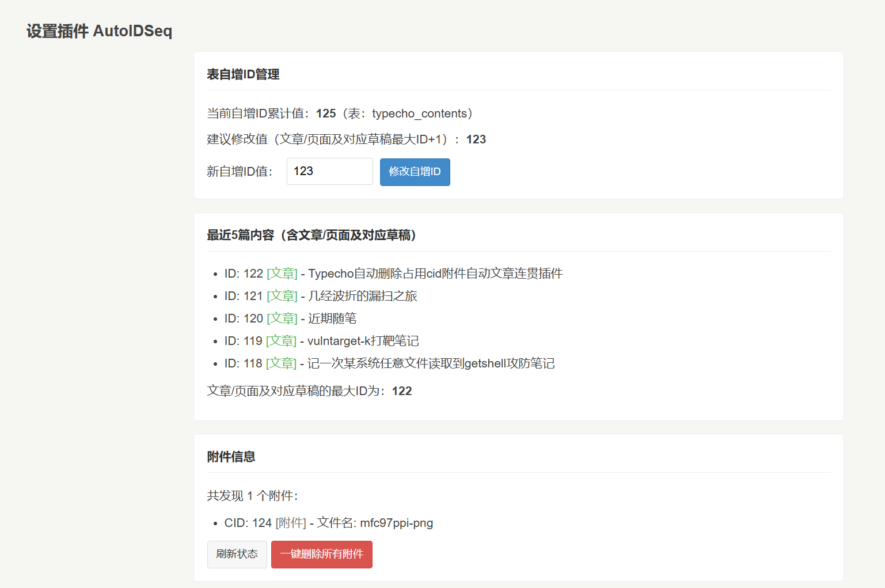The image size is (885, 588).
Task: Click the bold suggested value in 建议修改值 line
Action: [476, 139]
